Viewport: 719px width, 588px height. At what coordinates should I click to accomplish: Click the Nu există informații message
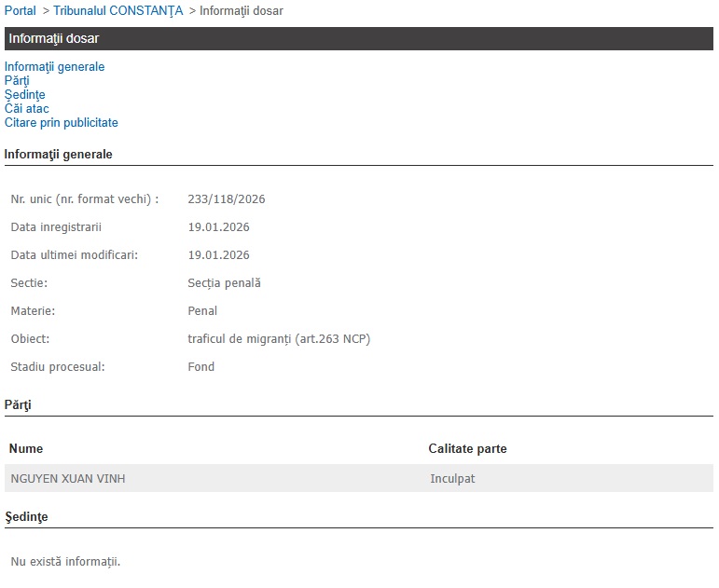(x=65, y=562)
